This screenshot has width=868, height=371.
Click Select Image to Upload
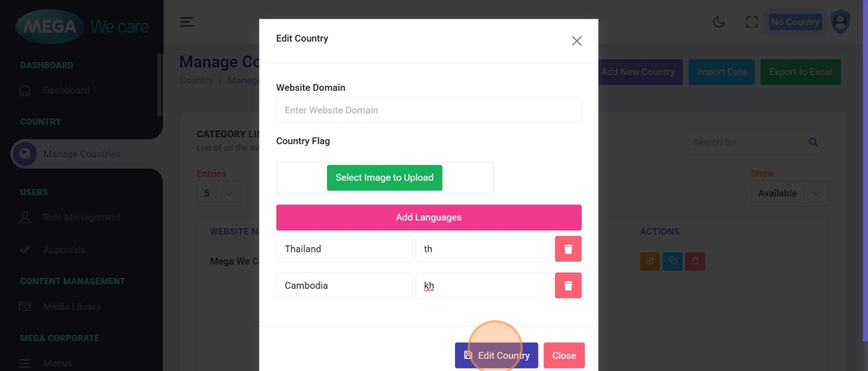[384, 177]
